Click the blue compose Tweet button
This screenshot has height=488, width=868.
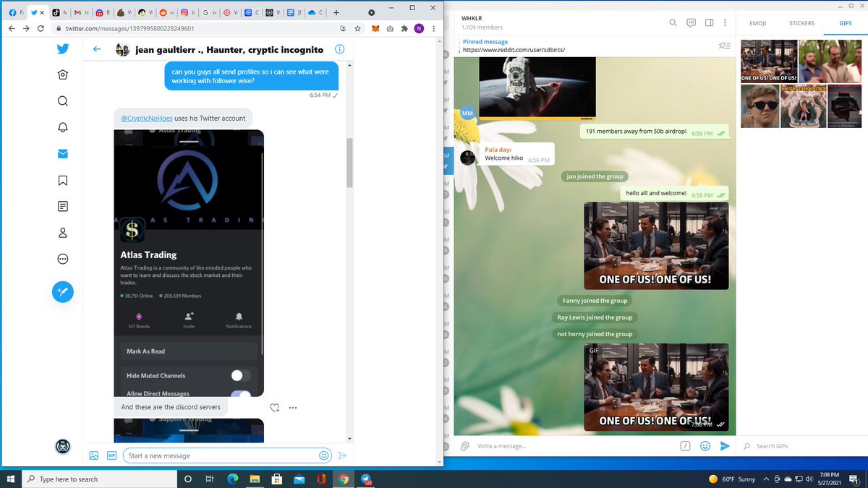(x=63, y=291)
